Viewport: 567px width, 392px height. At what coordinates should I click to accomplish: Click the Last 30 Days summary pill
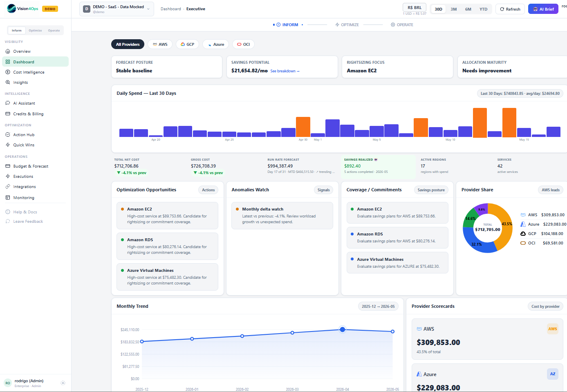tap(520, 94)
